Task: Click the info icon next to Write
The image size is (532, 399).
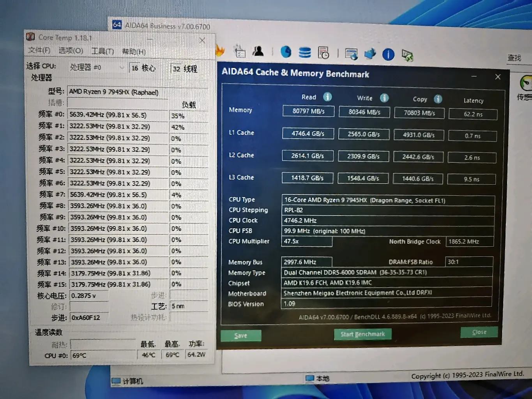Action: 384,98
